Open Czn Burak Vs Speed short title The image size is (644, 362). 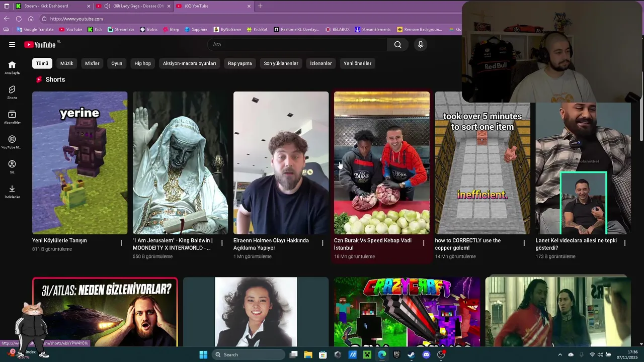373,244
